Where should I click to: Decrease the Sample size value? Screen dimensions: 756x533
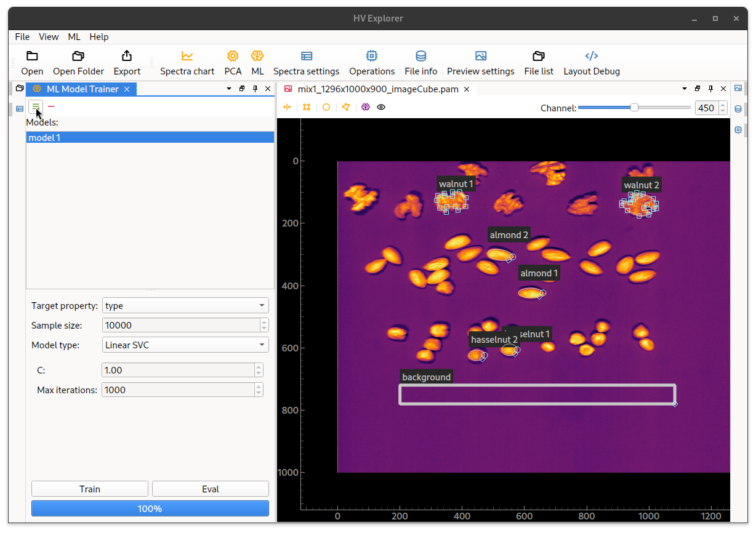(x=264, y=329)
